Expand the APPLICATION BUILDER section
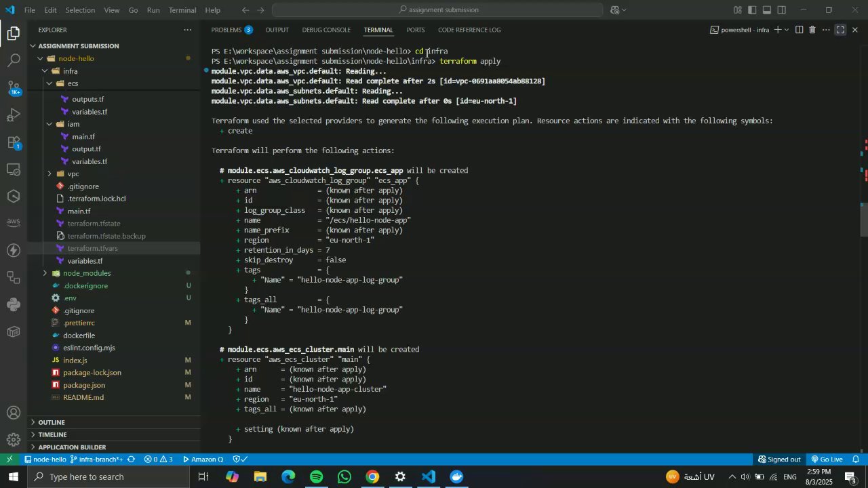The image size is (868, 488). (x=114, y=447)
